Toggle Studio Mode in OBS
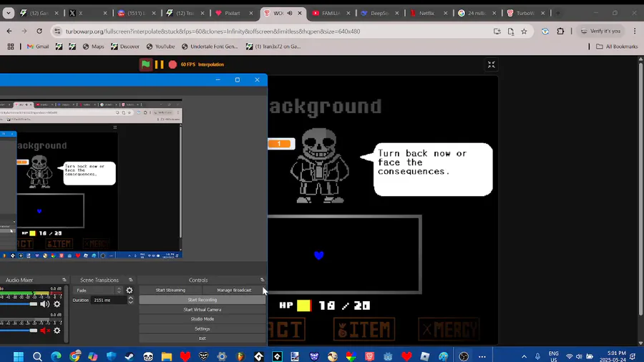Viewport: 644px width, 362px height. 202,319
